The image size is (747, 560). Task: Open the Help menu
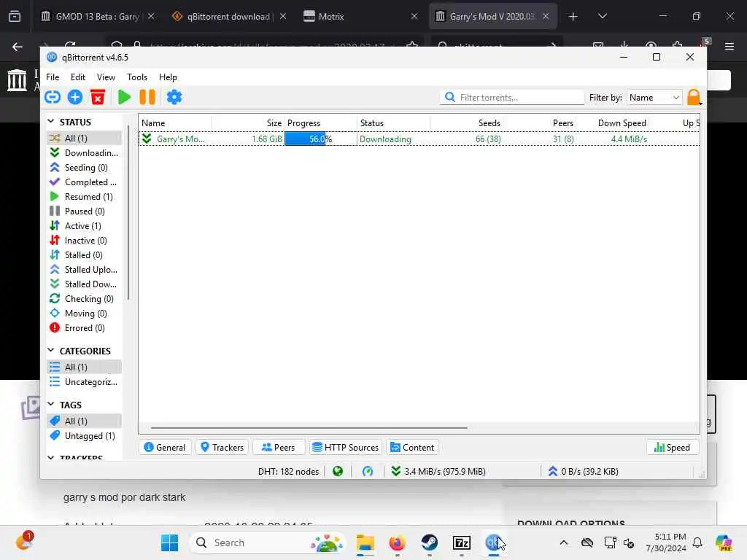(168, 77)
